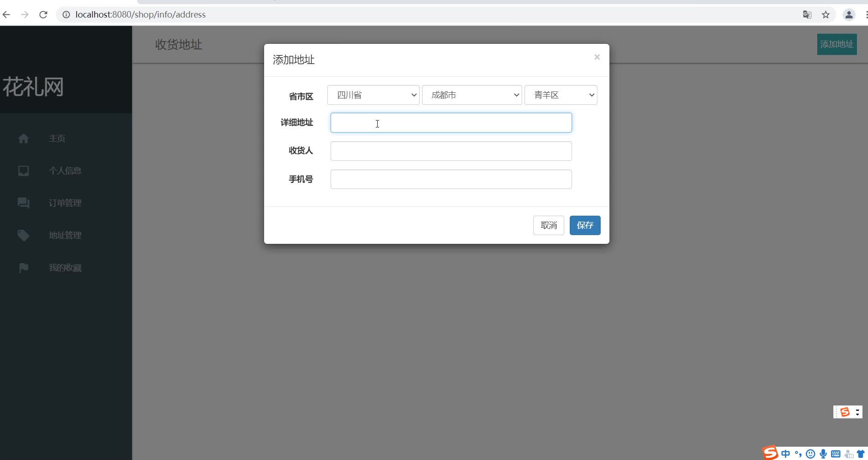The width and height of the screenshot is (868, 460).
Task: Click the 添加地址 button at top right
Action: [x=837, y=44]
